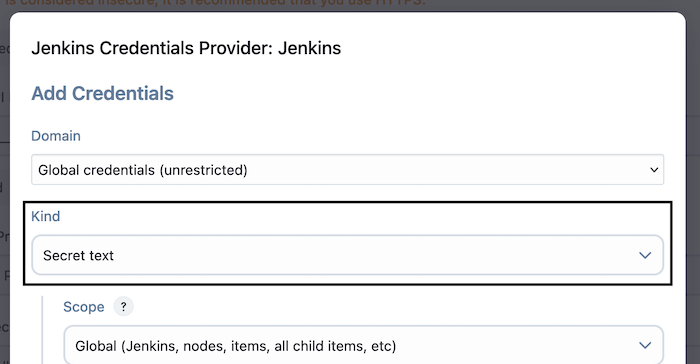700x364 pixels.
Task: Open the Scope help question mark
Action: 123,307
